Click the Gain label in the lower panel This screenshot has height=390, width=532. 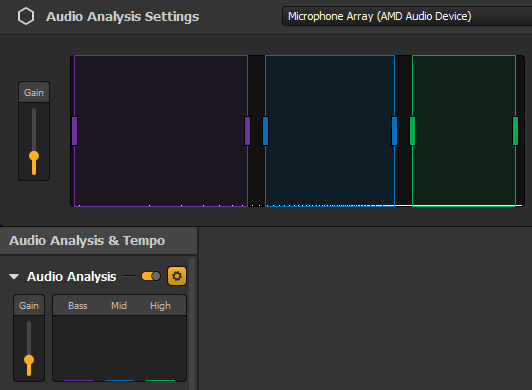(29, 306)
